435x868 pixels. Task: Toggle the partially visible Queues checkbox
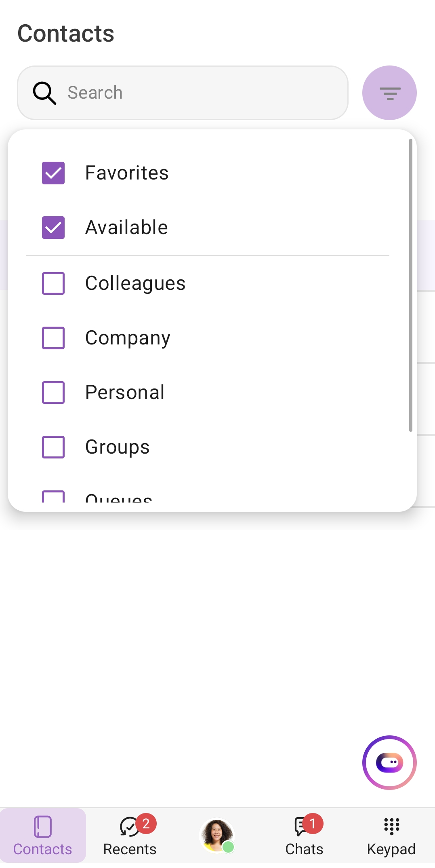[53, 497]
